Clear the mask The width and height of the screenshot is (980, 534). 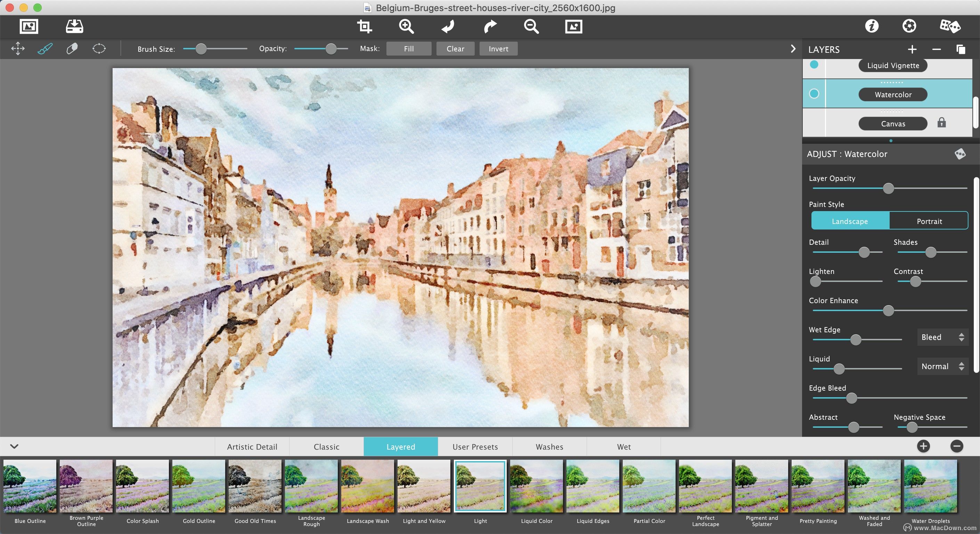455,49
